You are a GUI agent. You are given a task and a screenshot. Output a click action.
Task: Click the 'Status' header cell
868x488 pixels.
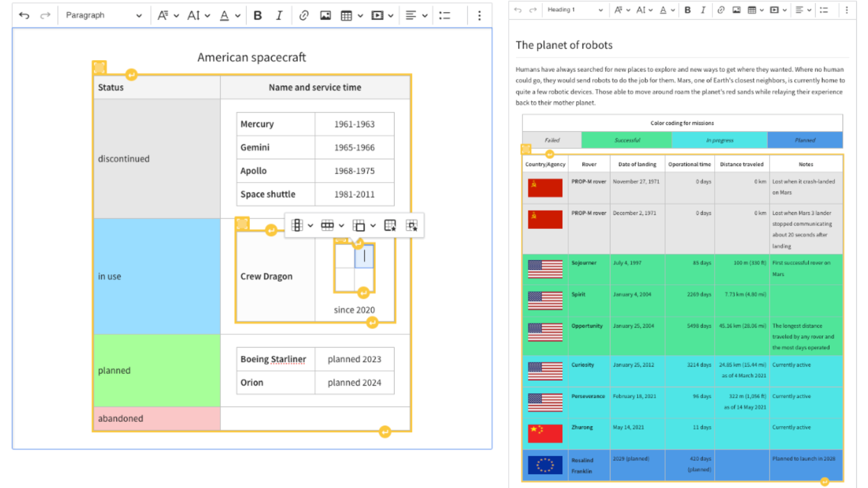coord(157,87)
